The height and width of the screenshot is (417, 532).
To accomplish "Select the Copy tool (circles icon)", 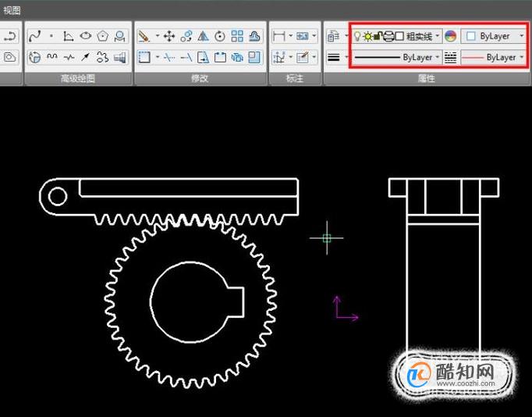I will click(x=186, y=36).
